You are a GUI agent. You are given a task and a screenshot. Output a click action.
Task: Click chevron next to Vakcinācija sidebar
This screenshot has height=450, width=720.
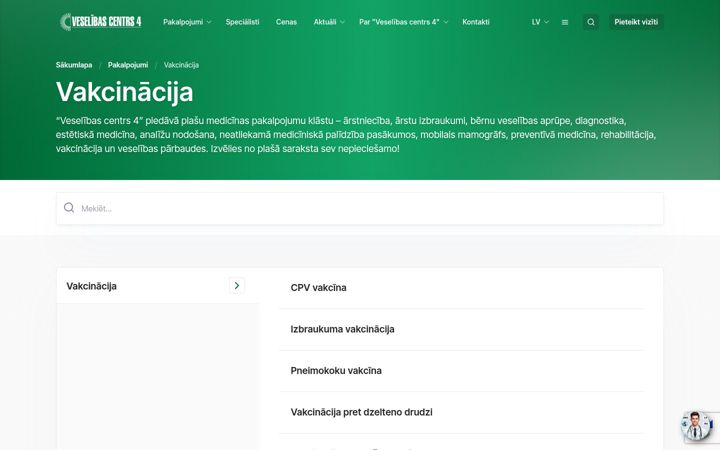coord(237,286)
